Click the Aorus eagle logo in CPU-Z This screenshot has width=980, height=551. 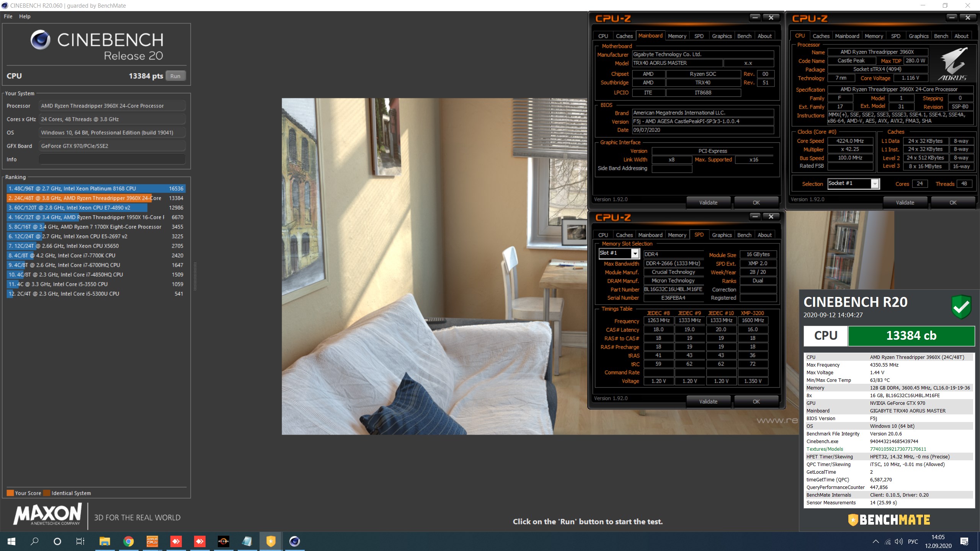point(953,64)
